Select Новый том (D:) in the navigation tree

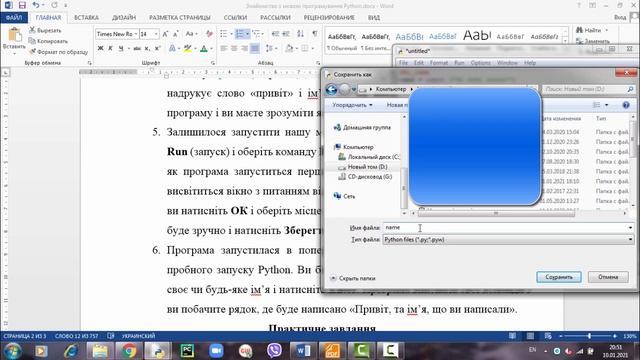tap(363, 167)
